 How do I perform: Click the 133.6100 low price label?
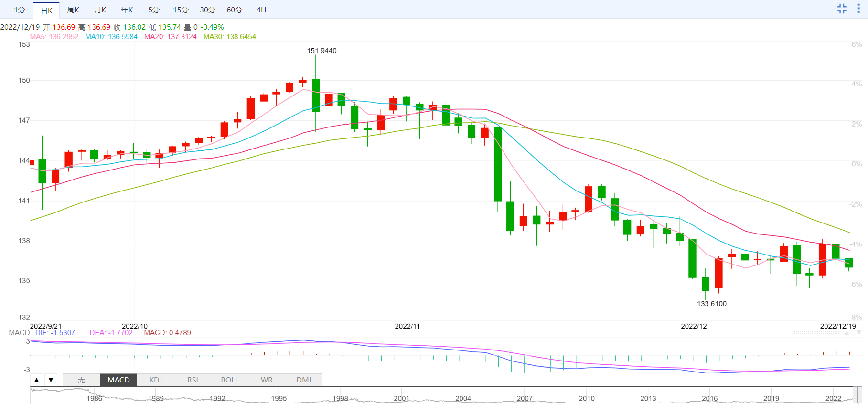pyautogui.click(x=712, y=304)
